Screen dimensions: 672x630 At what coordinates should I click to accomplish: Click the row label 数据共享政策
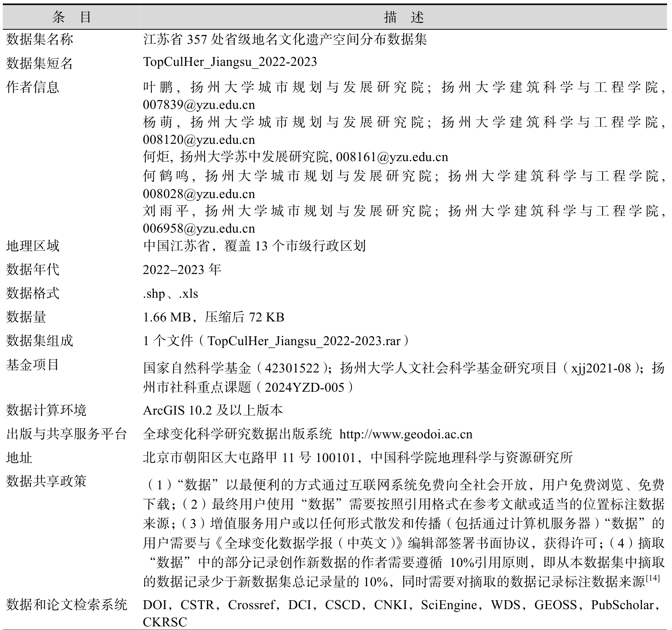(46, 481)
